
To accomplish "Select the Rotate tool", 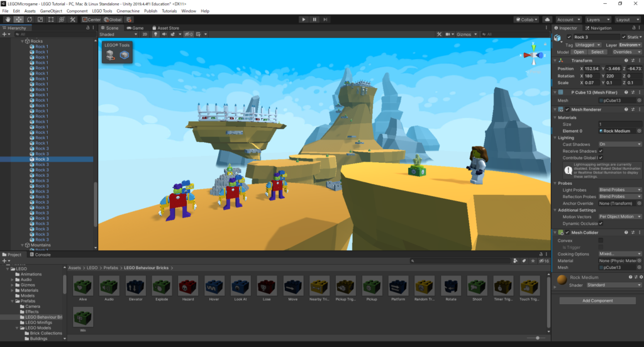I will click(29, 19).
